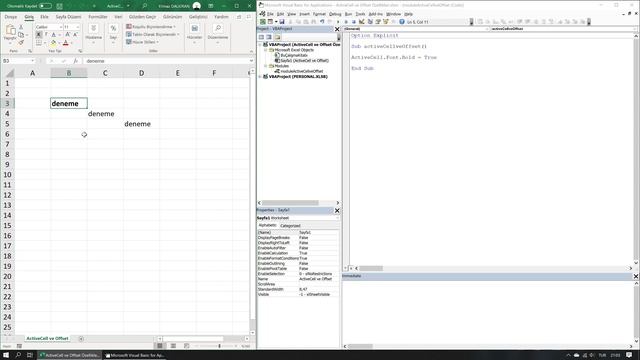640x360 pixels.
Task: Collapse the Modules folder in project tree
Action: tap(266, 66)
